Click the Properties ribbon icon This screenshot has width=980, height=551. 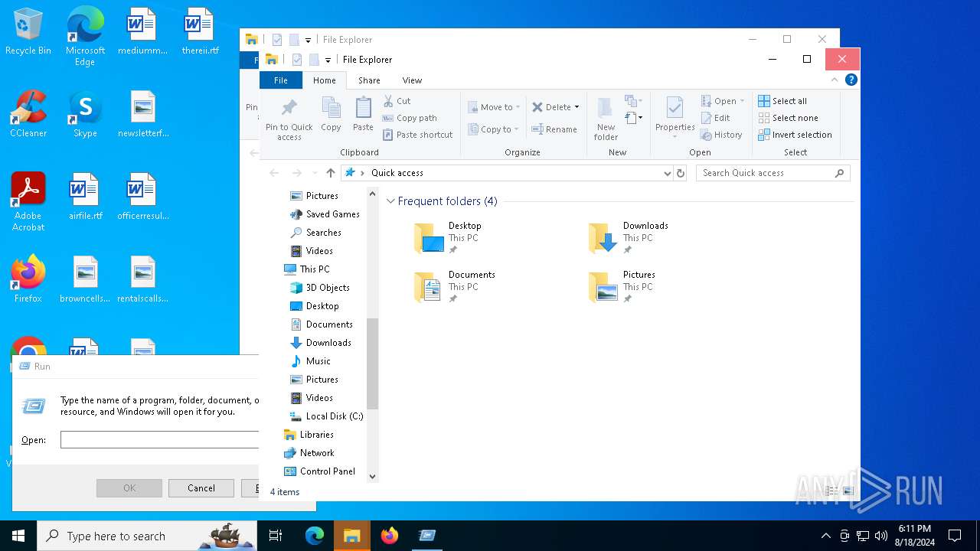[675, 118]
